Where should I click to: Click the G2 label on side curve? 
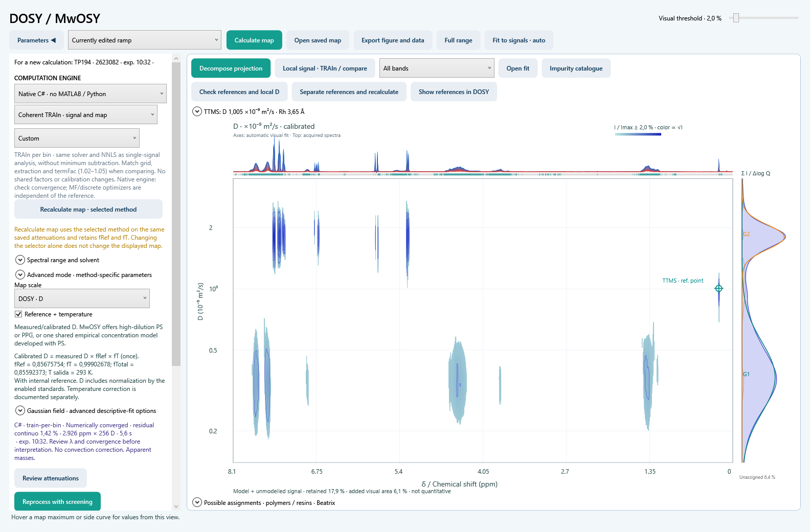pyautogui.click(x=746, y=234)
